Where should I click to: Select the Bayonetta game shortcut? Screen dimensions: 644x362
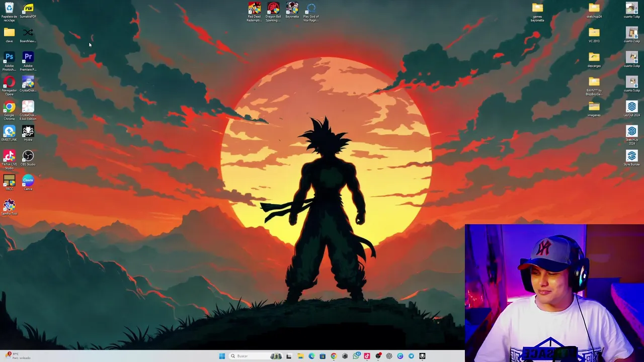coord(292,11)
